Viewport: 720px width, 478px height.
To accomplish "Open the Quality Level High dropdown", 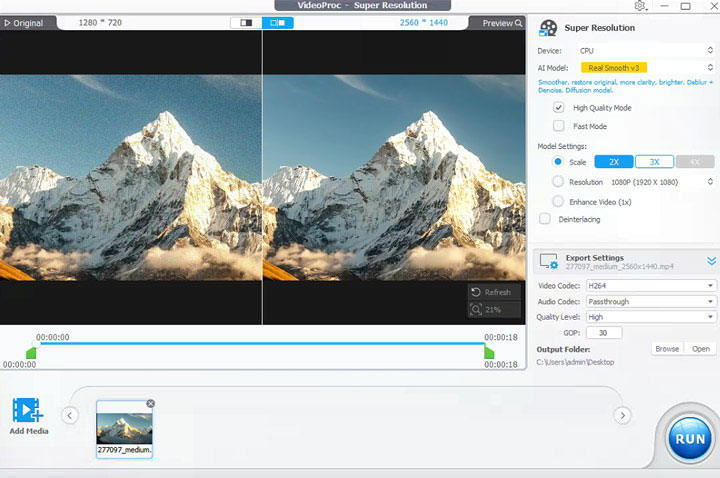I will coord(651,317).
